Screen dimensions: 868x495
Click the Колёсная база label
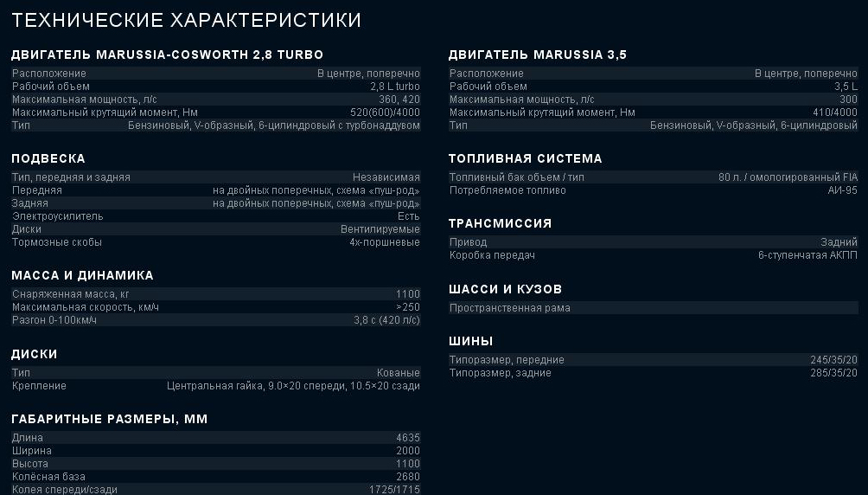tap(48, 477)
